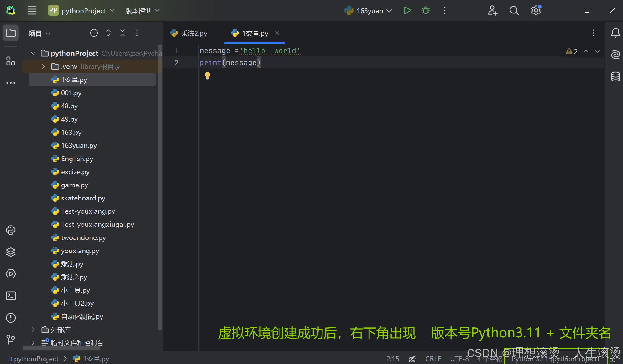Expand 外部库 node

[x=33, y=330]
